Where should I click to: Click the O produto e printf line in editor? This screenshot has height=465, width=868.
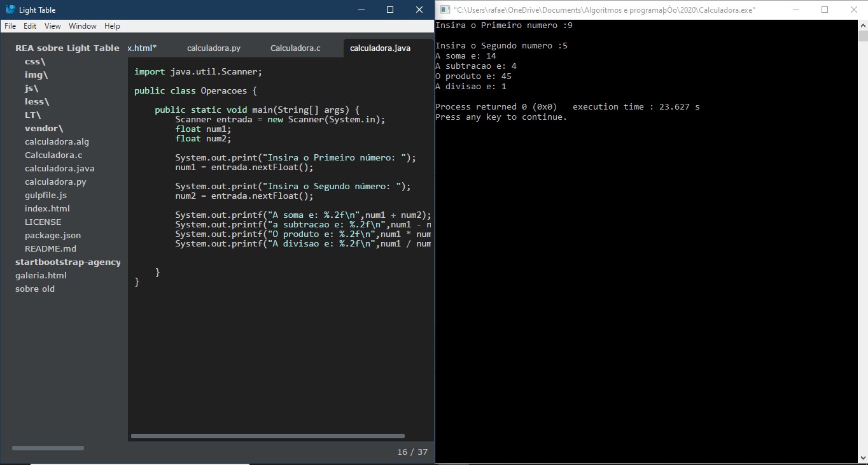click(304, 234)
